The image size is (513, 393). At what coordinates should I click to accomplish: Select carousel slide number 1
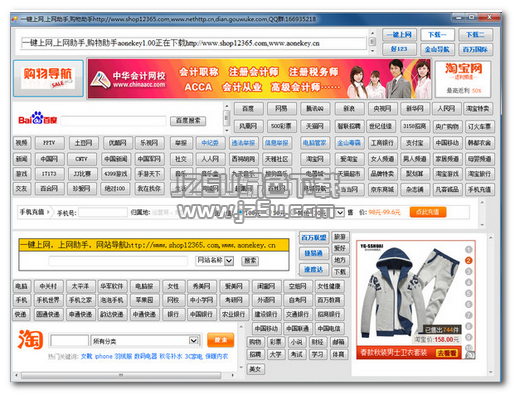tap(468, 249)
